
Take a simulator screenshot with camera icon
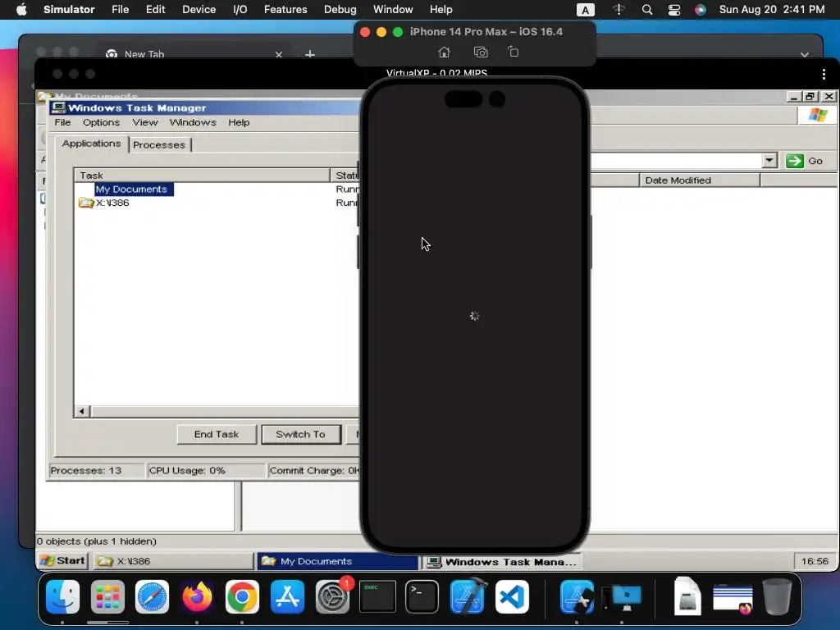click(481, 52)
